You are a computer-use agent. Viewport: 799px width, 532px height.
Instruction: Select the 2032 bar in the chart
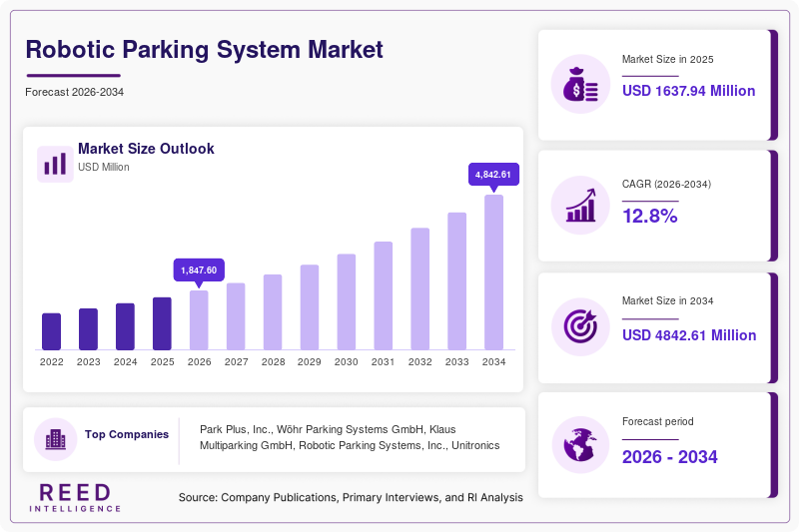coord(419,288)
